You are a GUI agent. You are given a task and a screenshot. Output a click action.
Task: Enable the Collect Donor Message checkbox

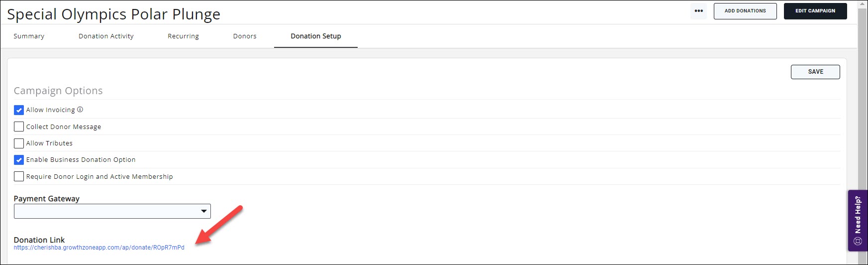(x=19, y=127)
